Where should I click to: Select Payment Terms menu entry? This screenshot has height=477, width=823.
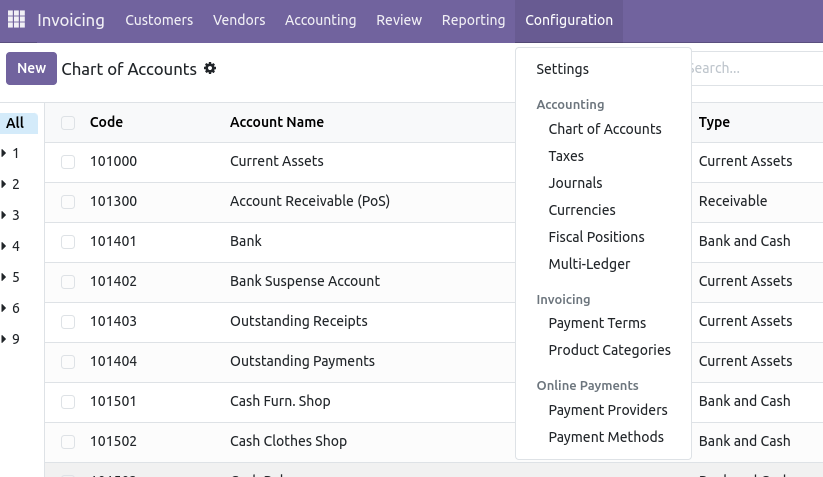click(597, 323)
